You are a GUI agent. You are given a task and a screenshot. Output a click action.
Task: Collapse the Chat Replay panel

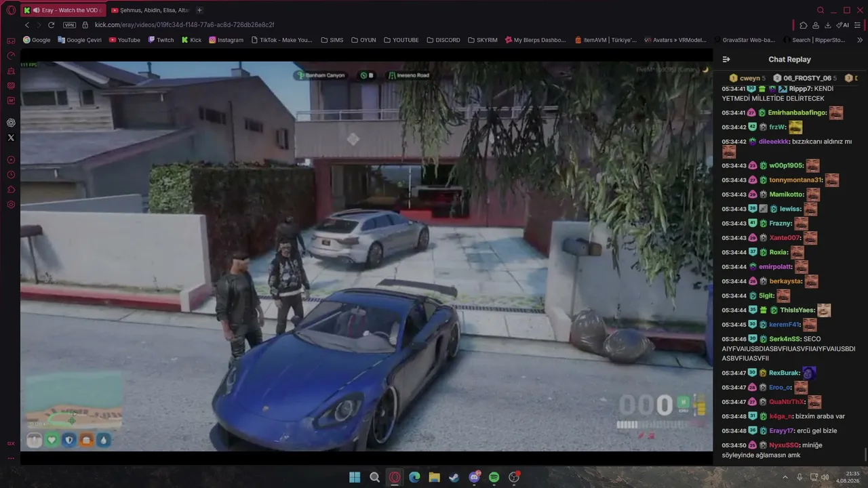[726, 60]
